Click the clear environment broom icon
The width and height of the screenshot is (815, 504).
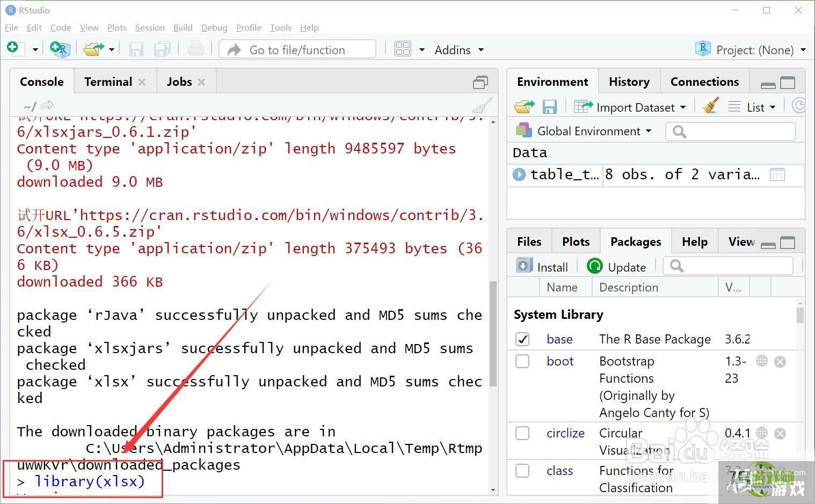(711, 106)
